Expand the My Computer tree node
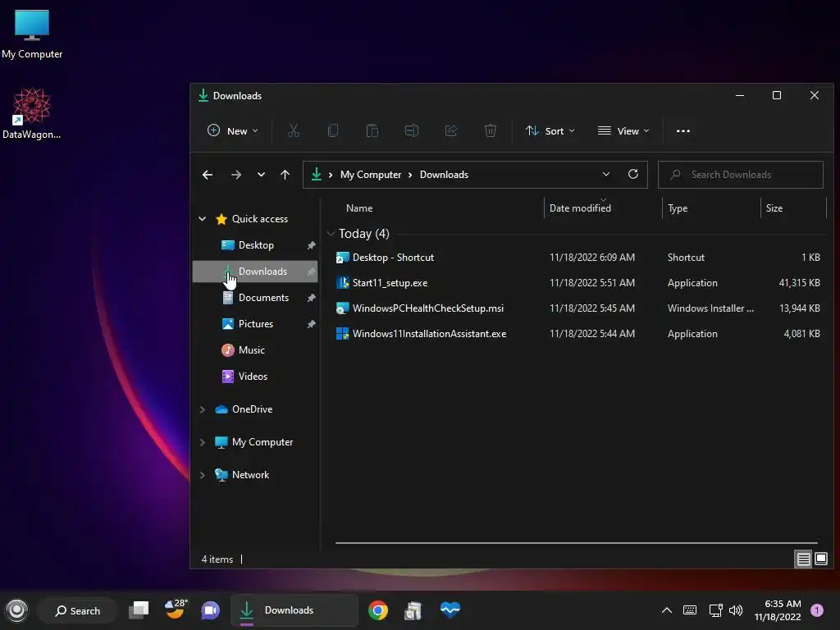This screenshot has width=840, height=630. (x=202, y=442)
